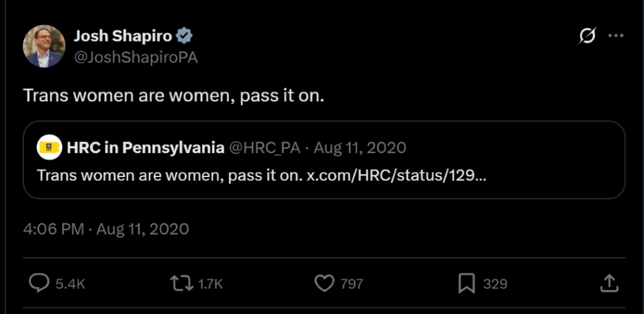Image resolution: width=644 pixels, height=314 pixels.
Task: Click the reply speech bubble icon
Action: coord(39,284)
